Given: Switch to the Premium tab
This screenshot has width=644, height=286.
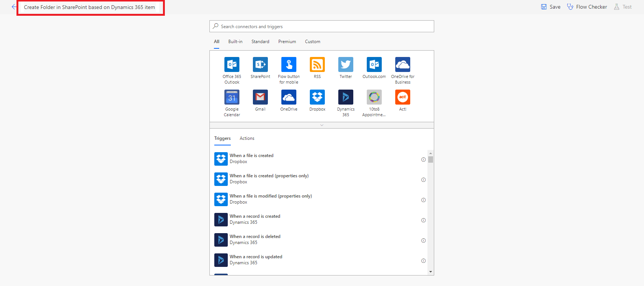Looking at the screenshot, I should click(287, 42).
